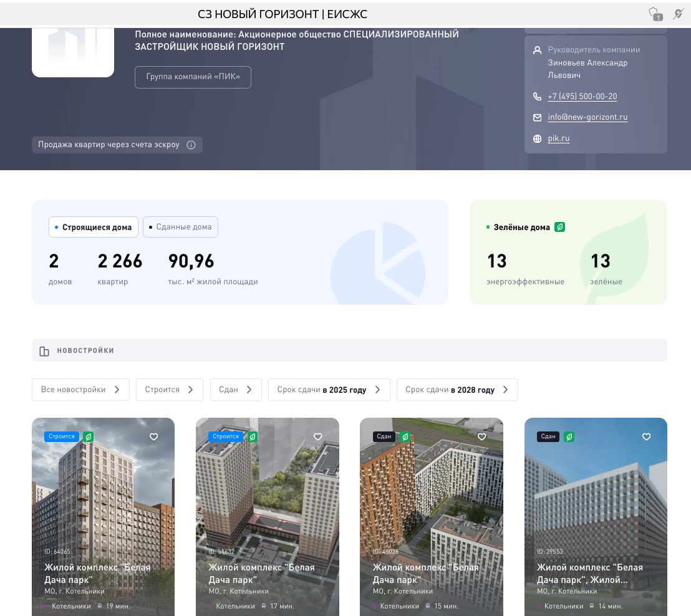Click green leaf badge on ID 64065 card
The width and height of the screenshot is (691, 616).
point(88,436)
